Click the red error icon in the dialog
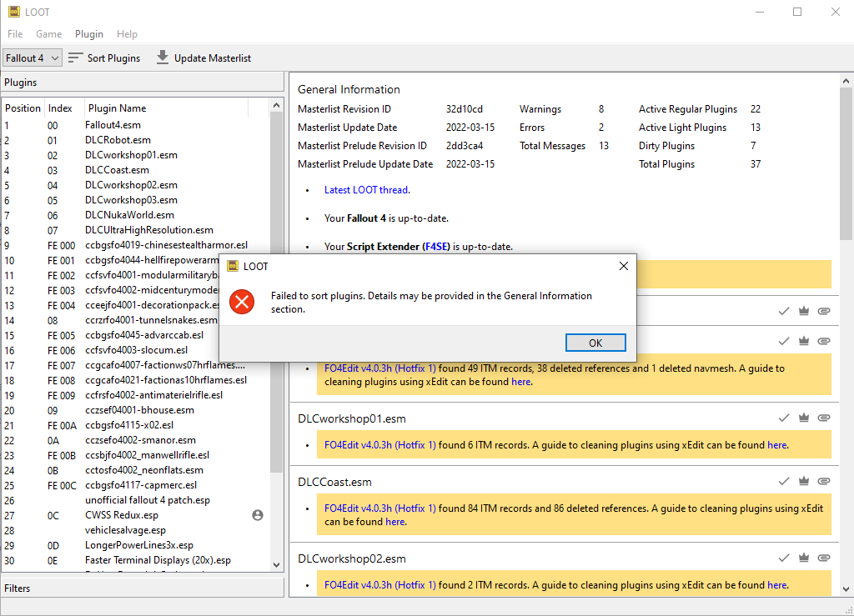 [242, 303]
